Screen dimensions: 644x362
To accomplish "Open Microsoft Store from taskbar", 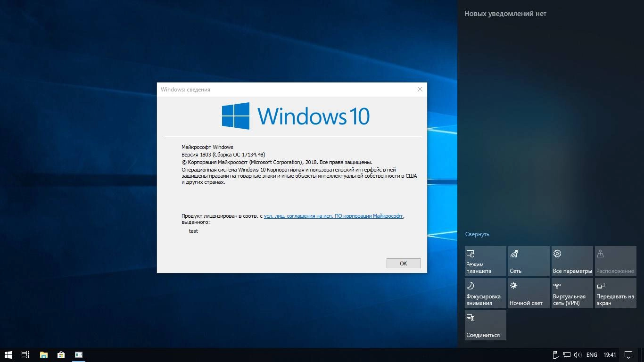I will (61, 355).
